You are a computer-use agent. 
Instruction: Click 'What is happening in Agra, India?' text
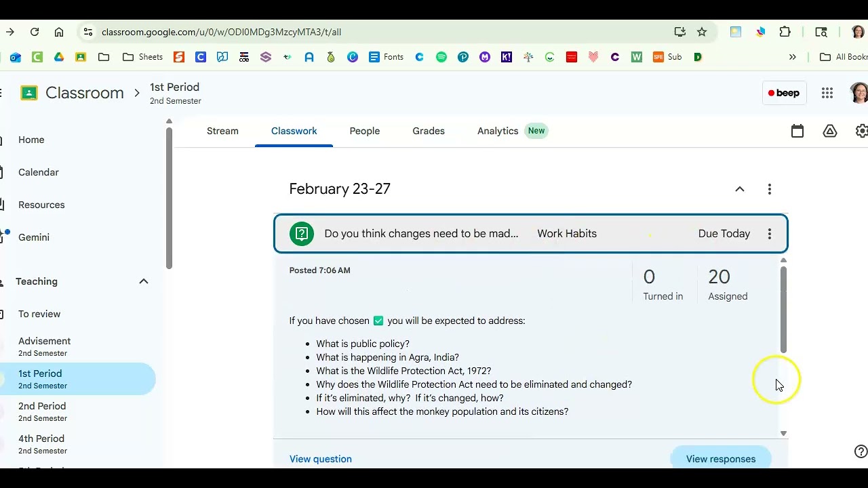387,357
